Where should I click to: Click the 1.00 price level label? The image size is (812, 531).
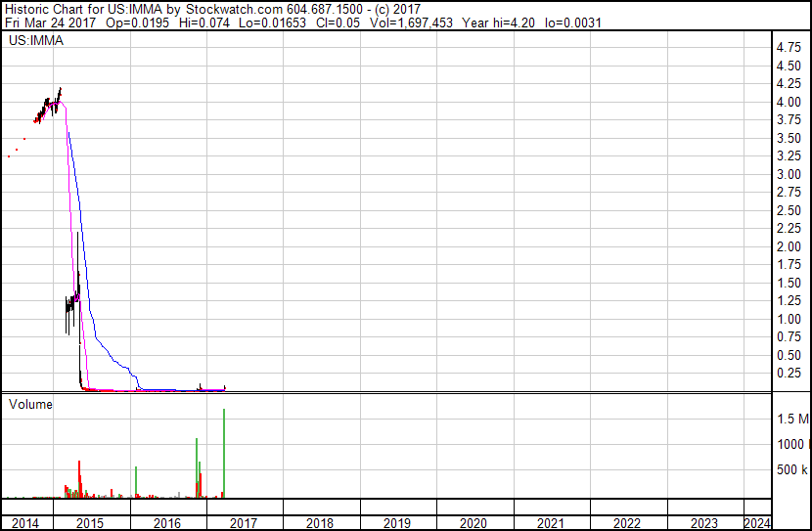point(789,319)
